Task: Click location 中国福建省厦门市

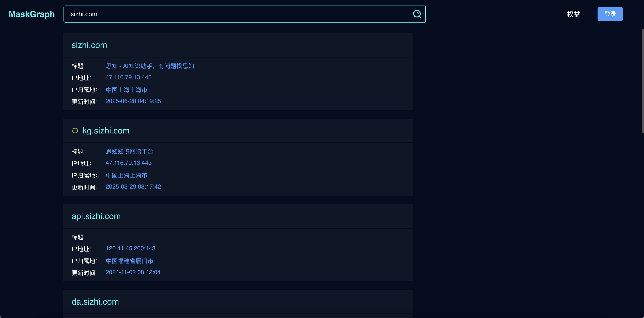Action: (x=130, y=261)
